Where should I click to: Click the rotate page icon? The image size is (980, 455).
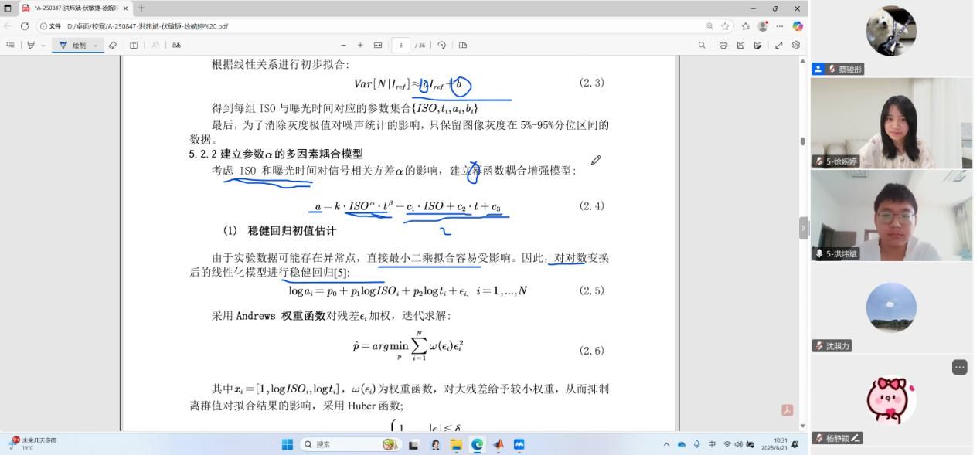click(x=441, y=46)
